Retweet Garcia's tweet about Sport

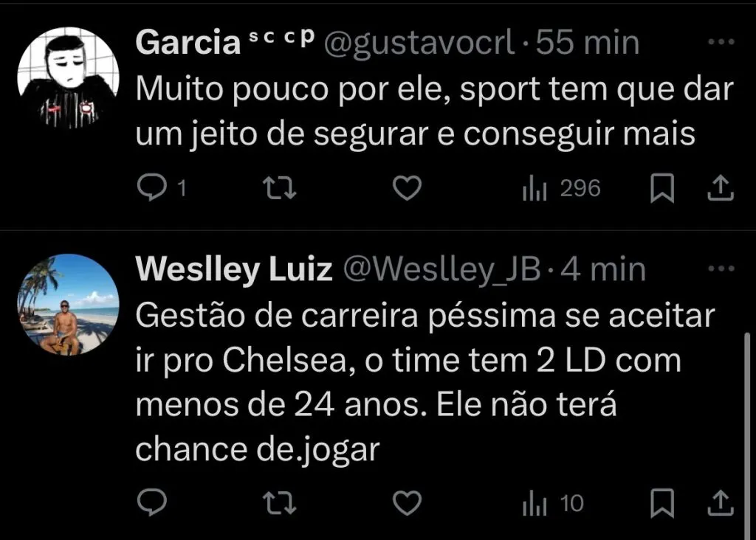pos(280,190)
